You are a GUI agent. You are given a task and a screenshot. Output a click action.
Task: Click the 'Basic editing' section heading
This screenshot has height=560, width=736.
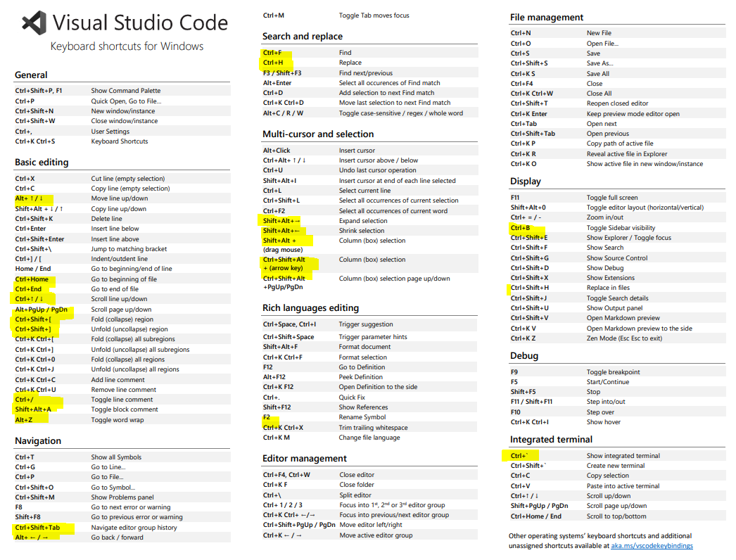tap(42, 163)
